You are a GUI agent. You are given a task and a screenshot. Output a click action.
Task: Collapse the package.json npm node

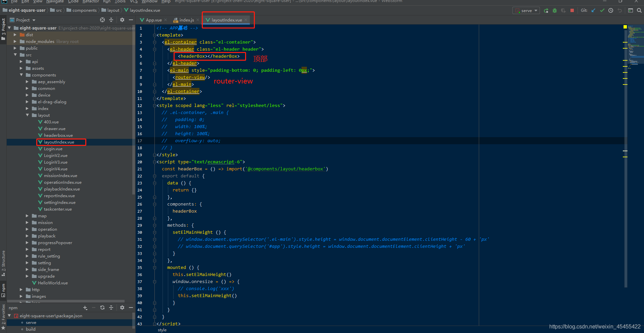pyautogui.click(x=9, y=316)
